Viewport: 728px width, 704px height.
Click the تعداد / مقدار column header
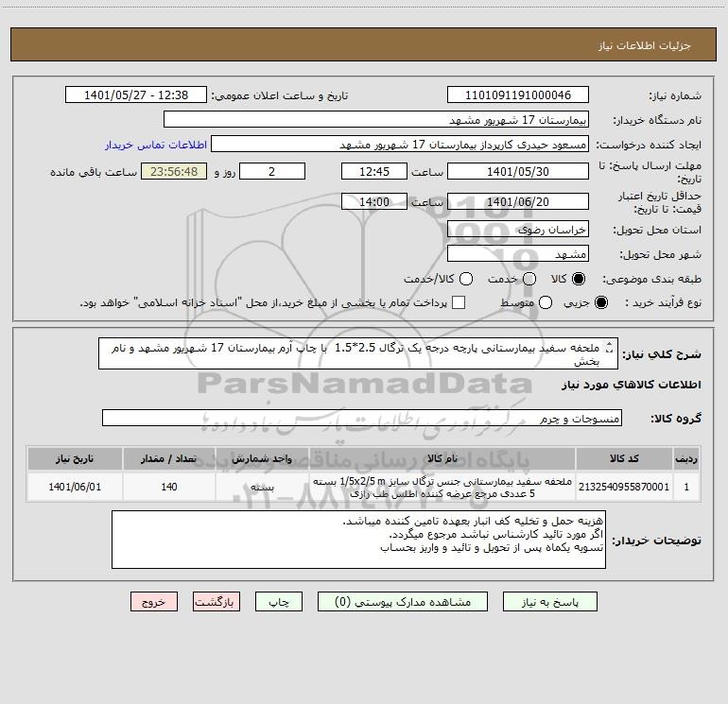point(169,458)
